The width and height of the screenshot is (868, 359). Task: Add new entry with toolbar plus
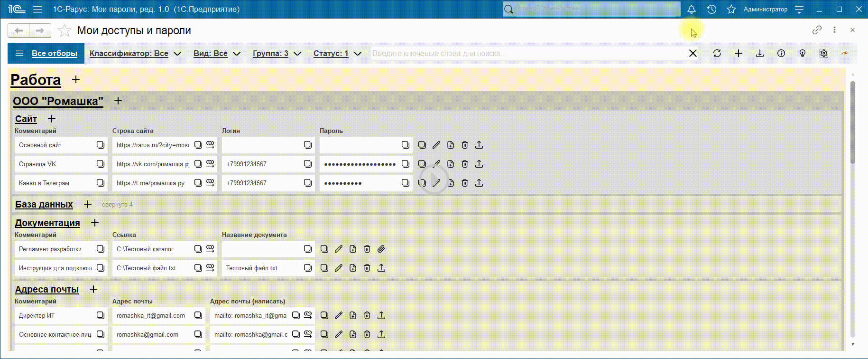739,53
